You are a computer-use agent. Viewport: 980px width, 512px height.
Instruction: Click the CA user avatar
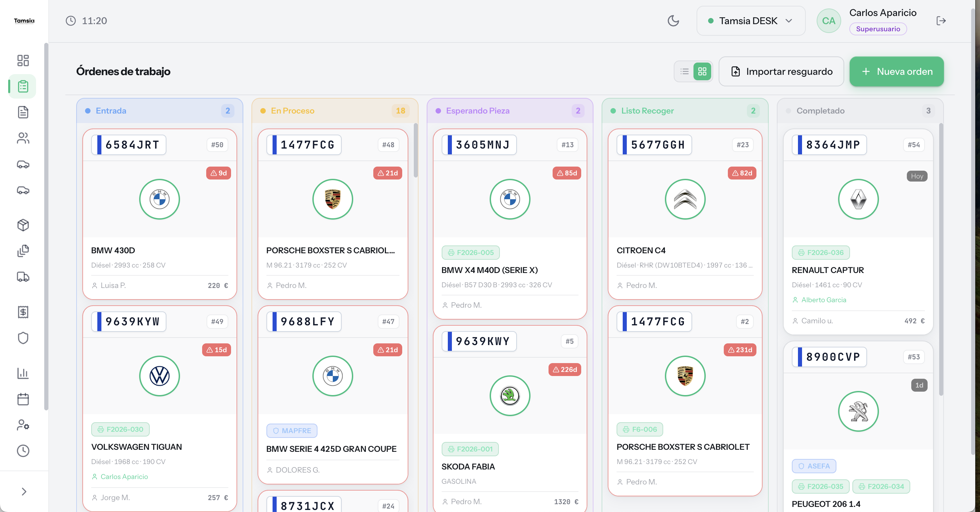coord(829,20)
